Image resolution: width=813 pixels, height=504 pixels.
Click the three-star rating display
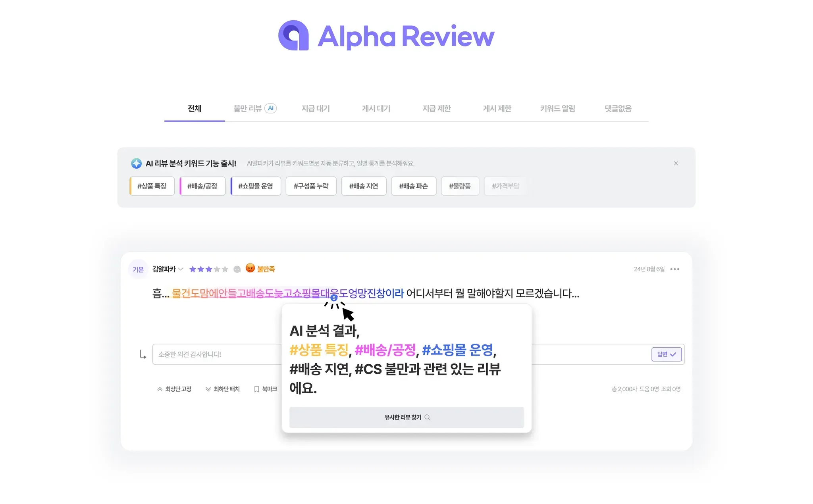[208, 269]
